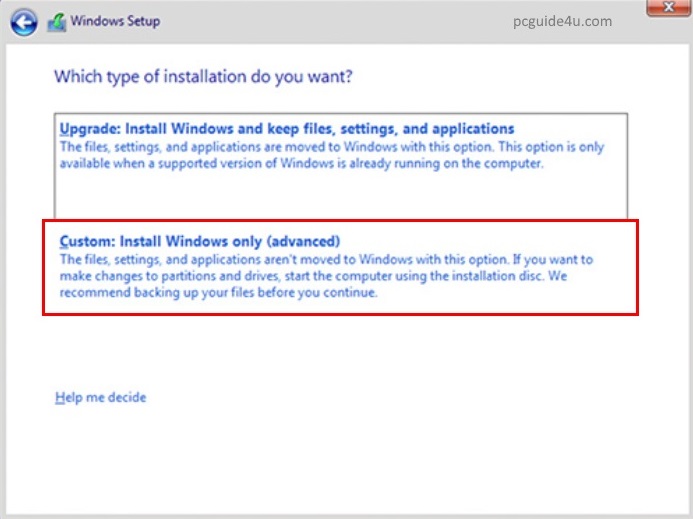Click the Windows Setup title text
The width and height of the screenshot is (693, 519).
tap(115, 21)
